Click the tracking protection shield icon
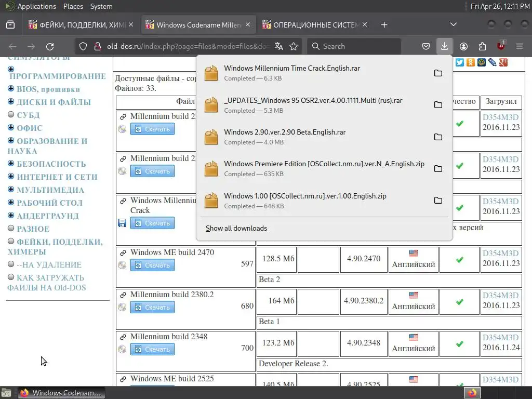This screenshot has width=532, height=399. click(83, 46)
